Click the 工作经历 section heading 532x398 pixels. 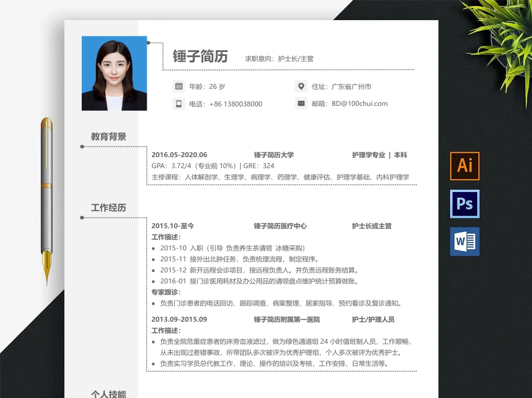click(x=109, y=208)
